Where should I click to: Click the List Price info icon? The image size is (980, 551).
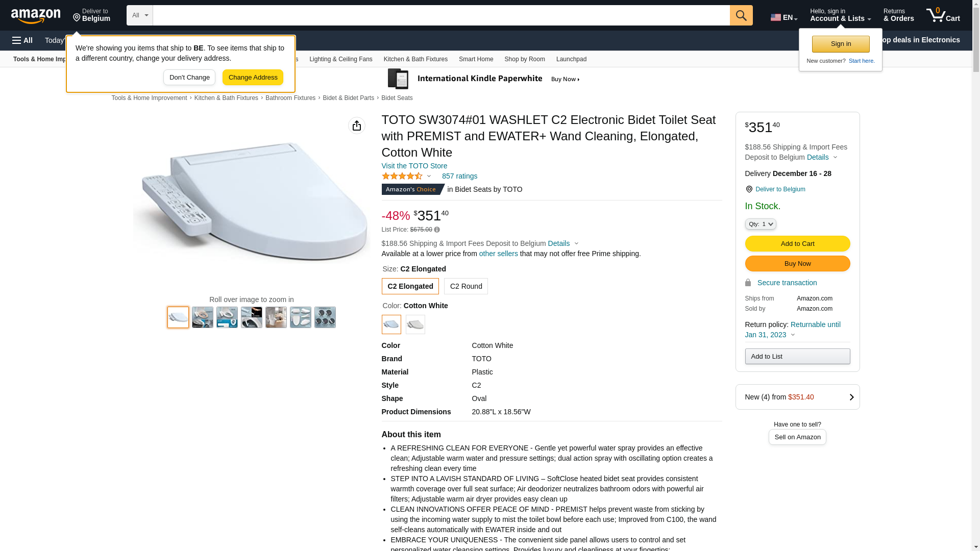tap(437, 230)
